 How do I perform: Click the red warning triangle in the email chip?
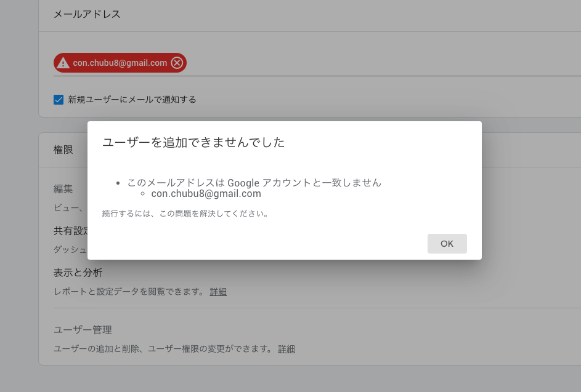63,63
